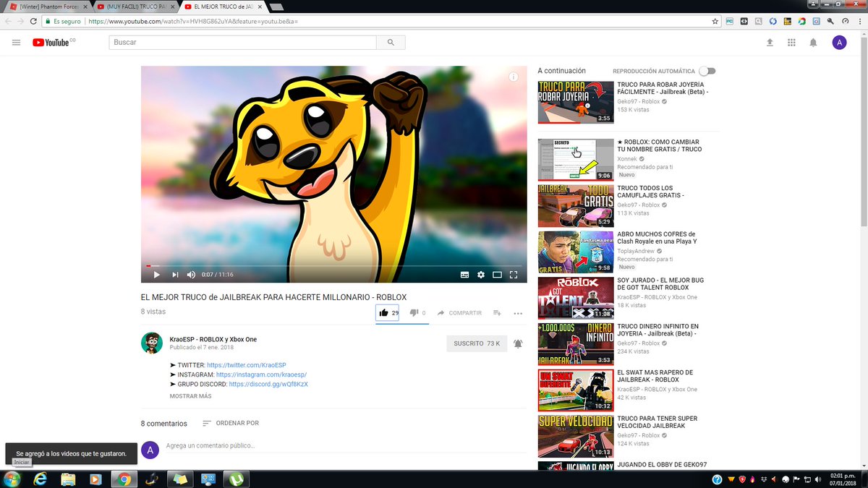Add video to a playlist icon

pos(497,313)
